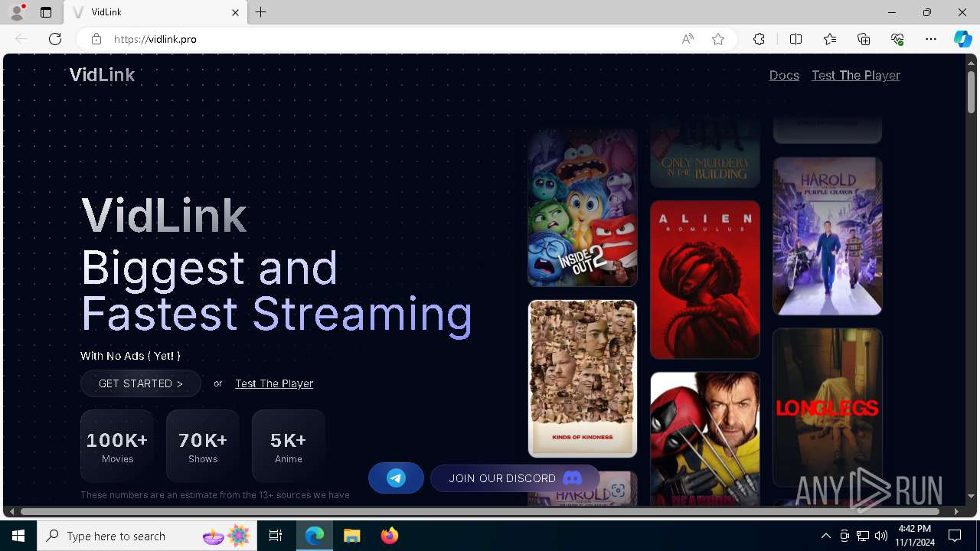Close the VidLink browser tab

[236, 12]
